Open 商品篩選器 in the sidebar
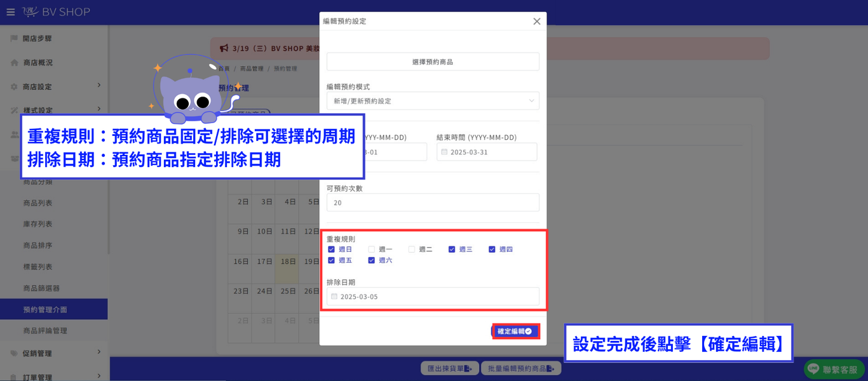The height and width of the screenshot is (381, 868). (41, 288)
